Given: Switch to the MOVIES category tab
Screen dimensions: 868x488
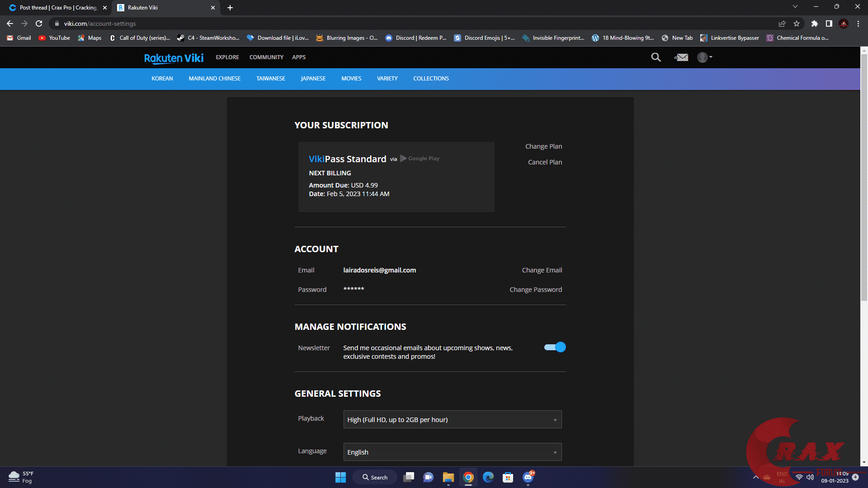Looking at the screenshot, I should (351, 78).
